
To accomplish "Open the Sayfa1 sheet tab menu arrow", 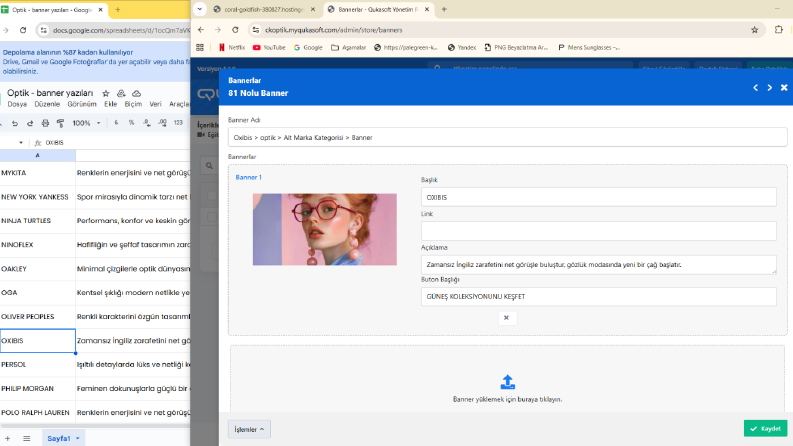I will point(78,438).
